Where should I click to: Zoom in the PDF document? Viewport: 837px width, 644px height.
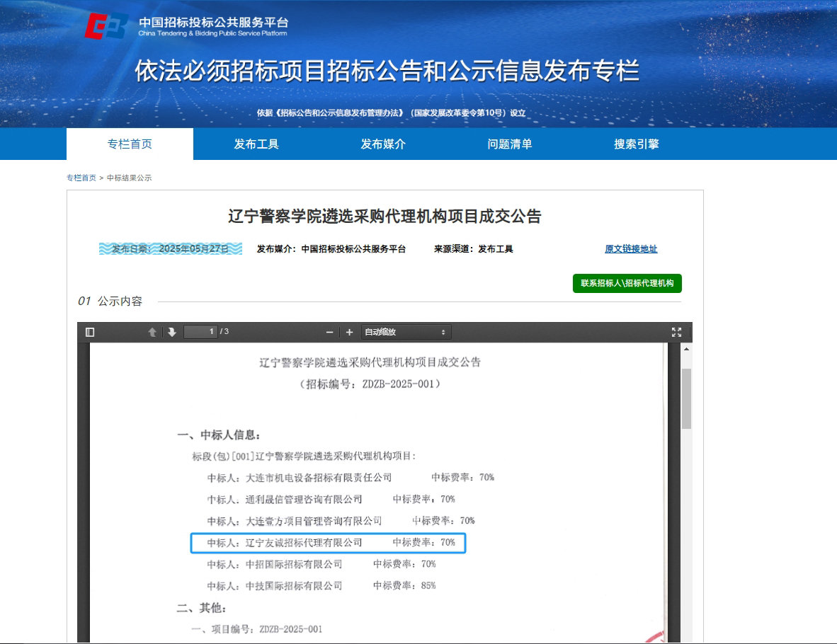tap(349, 333)
